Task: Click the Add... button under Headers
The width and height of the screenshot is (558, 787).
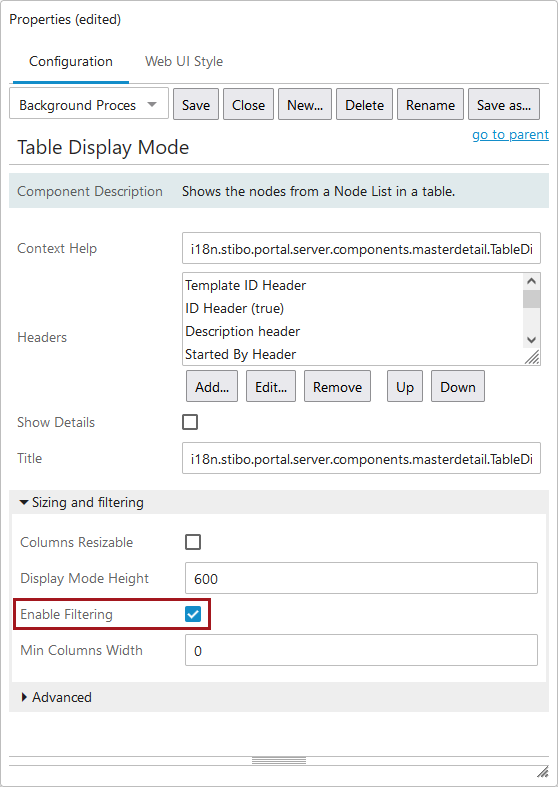Action: coord(212,387)
